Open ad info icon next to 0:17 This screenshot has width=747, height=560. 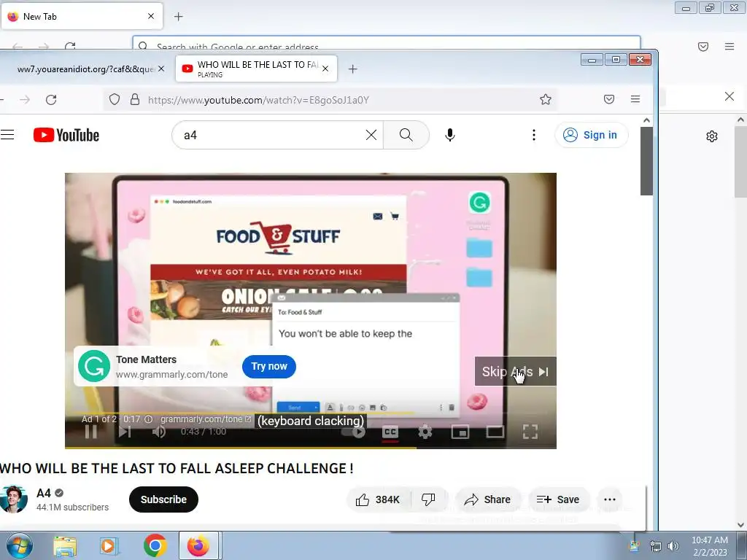[149, 419]
